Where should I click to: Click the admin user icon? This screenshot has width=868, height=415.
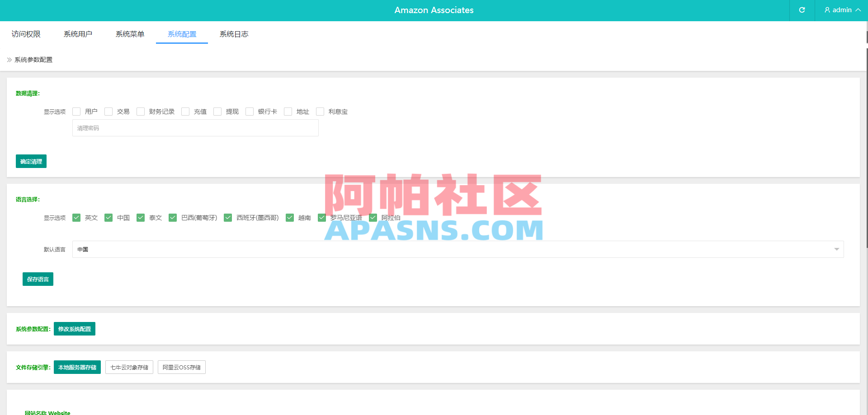point(827,10)
